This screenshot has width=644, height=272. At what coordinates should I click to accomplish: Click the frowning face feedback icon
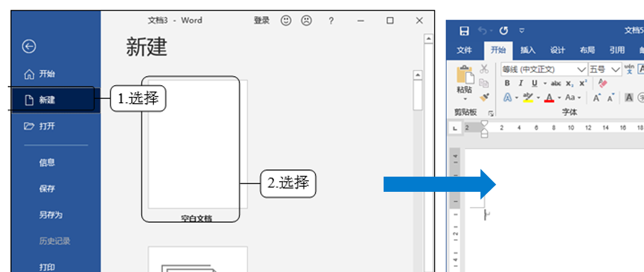coord(306,21)
